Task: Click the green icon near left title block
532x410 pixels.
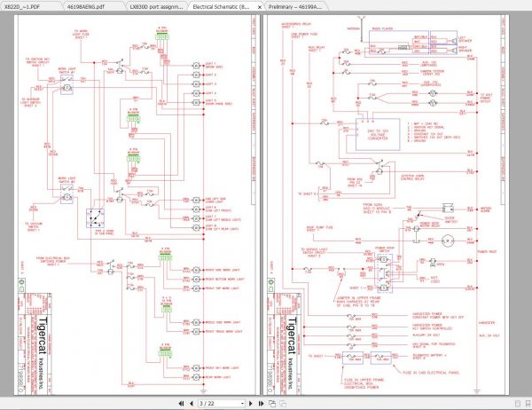Action: pyautogui.click(x=21, y=281)
